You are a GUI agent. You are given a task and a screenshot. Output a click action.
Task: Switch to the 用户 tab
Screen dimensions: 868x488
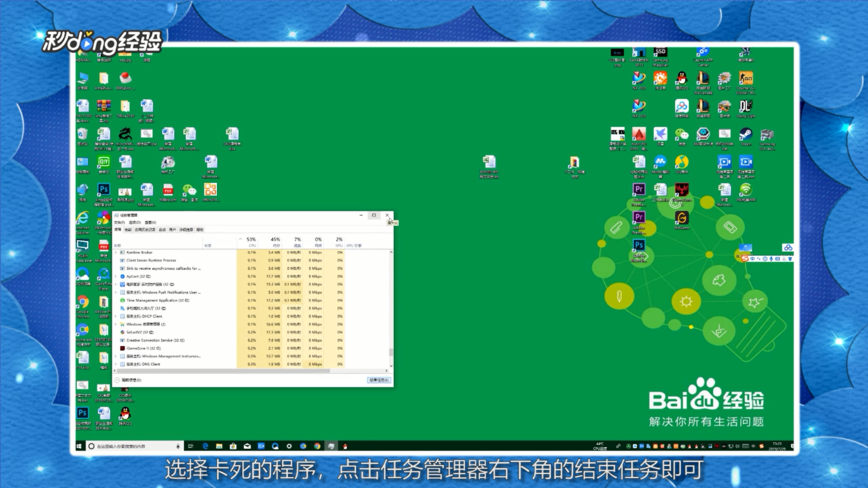[172, 230]
